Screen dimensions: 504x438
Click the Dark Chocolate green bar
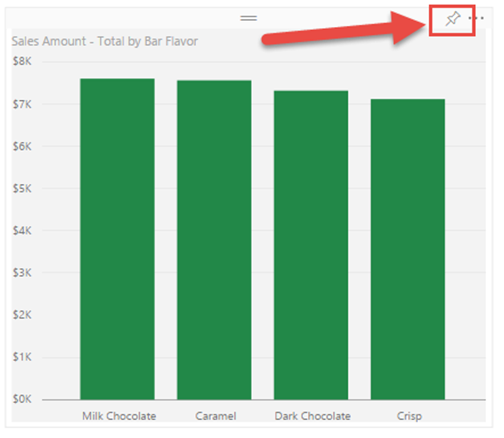click(x=311, y=245)
